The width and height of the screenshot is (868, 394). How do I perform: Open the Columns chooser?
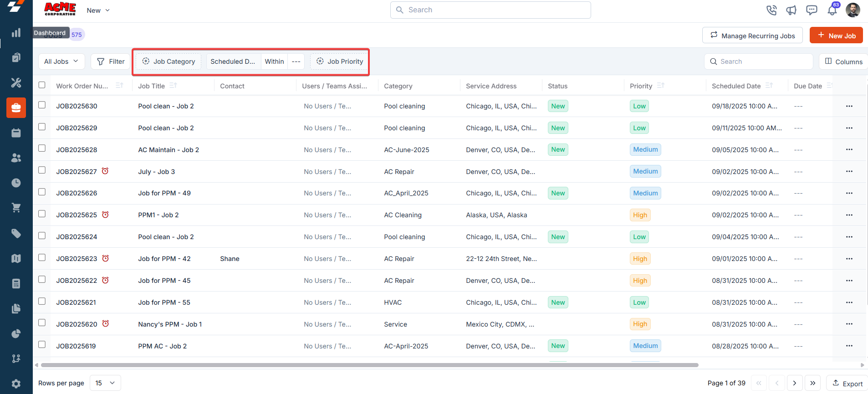click(843, 61)
